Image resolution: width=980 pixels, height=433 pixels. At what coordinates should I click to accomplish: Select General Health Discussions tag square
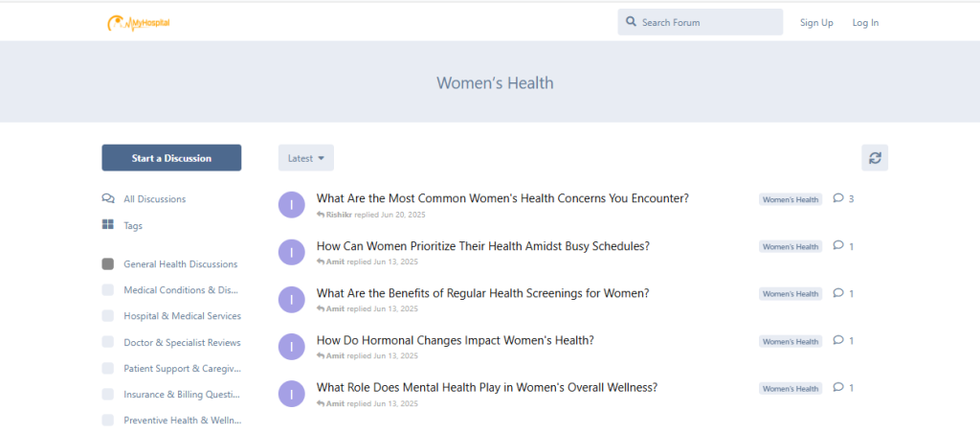pyautogui.click(x=108, y=263)
